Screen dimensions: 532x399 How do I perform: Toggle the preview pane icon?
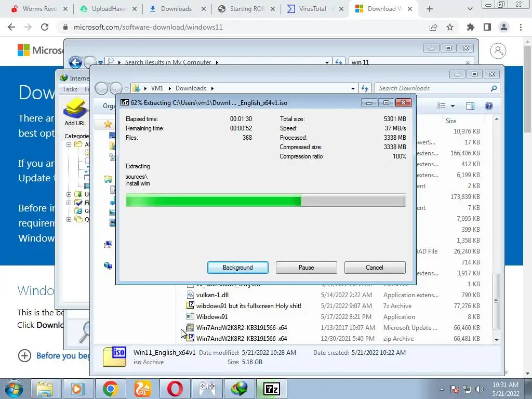click(470, 106)
